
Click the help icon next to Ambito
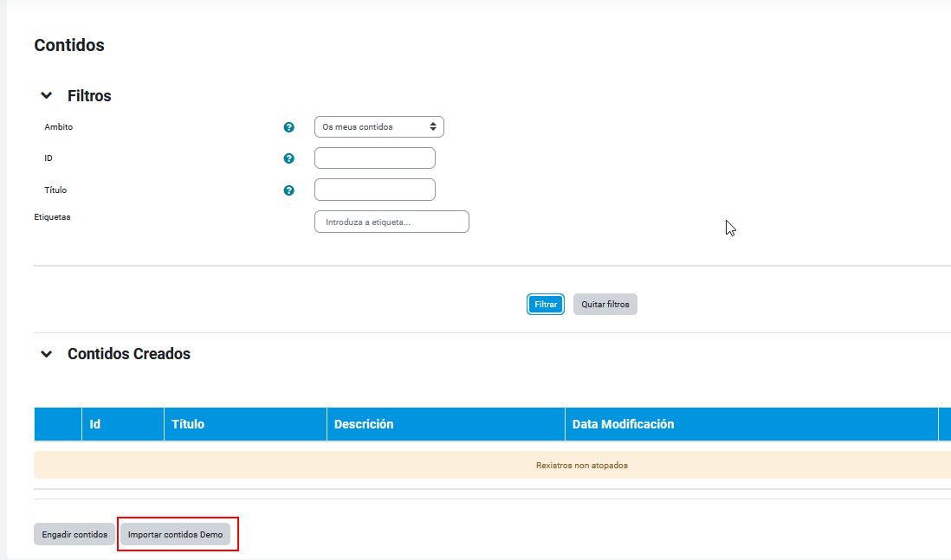pyautogui.click(x=289, y=127)
